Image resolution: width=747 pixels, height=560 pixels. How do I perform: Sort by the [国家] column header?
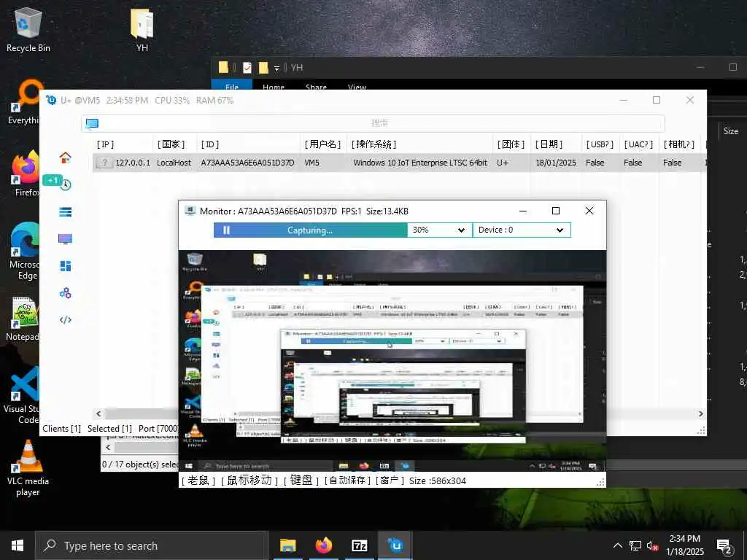click(x=171, y=144)
